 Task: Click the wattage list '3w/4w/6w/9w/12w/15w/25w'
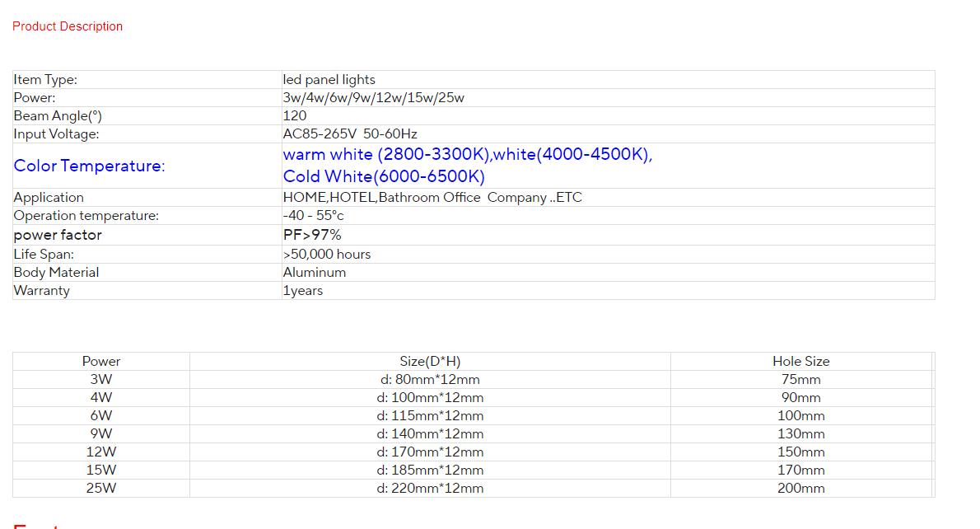(373, 98)
